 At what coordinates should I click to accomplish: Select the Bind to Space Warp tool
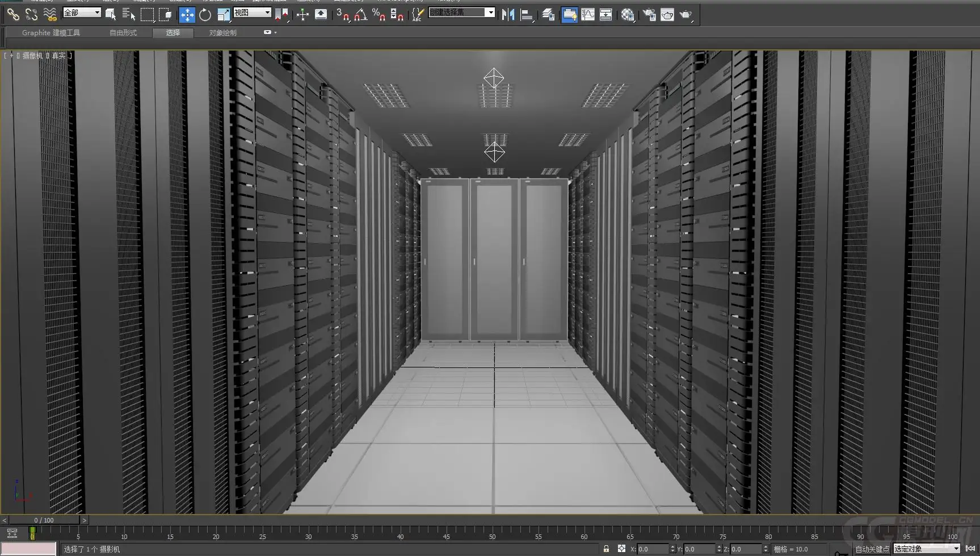point(50,14)
